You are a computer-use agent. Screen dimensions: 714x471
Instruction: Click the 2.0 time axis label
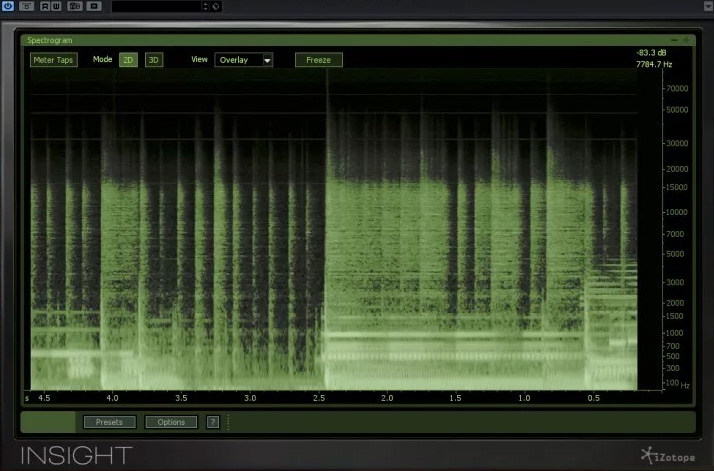387,398
